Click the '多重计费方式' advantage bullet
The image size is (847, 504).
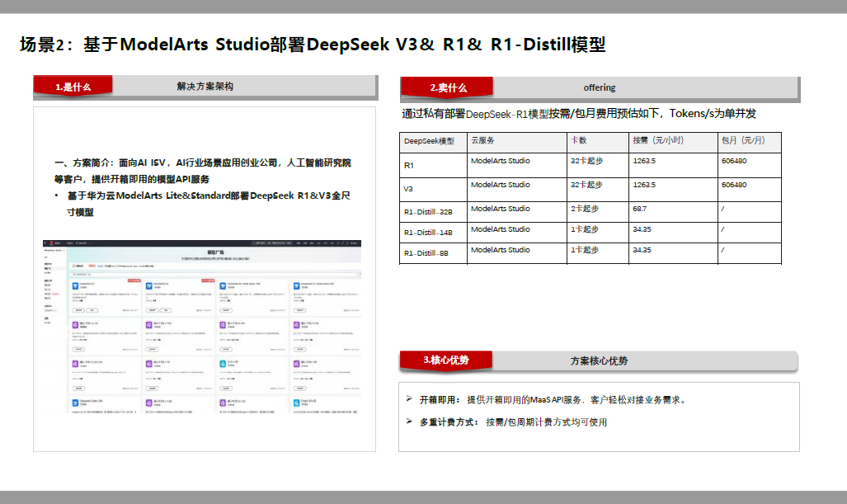[x=513, y=422]
